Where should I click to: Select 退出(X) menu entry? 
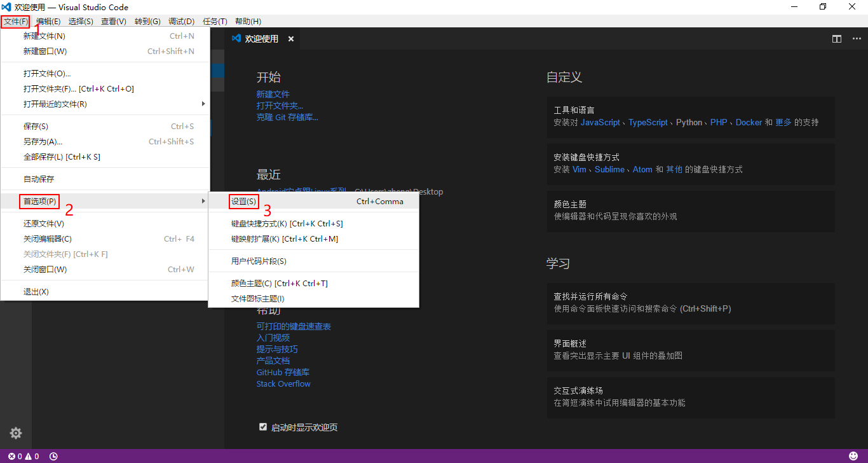(105, 291)
